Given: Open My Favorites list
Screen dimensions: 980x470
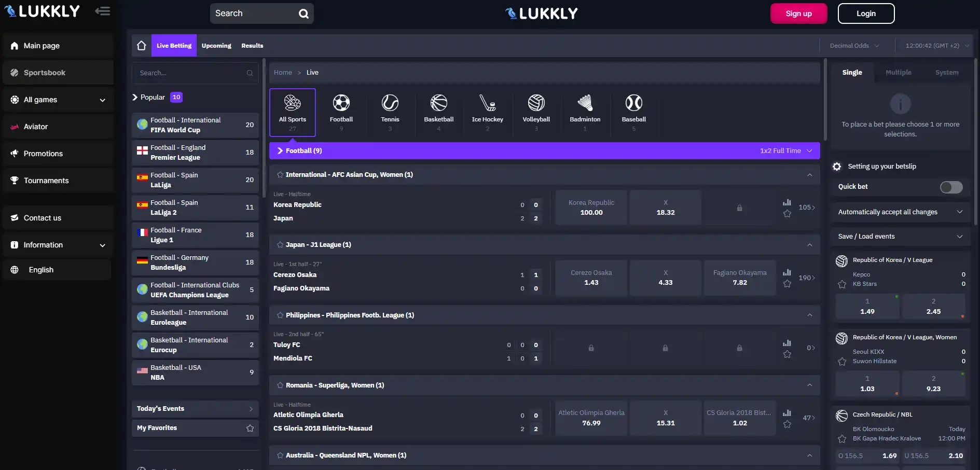Looking at the screenshot, I should pyautogui.click(x=195, y=428).
